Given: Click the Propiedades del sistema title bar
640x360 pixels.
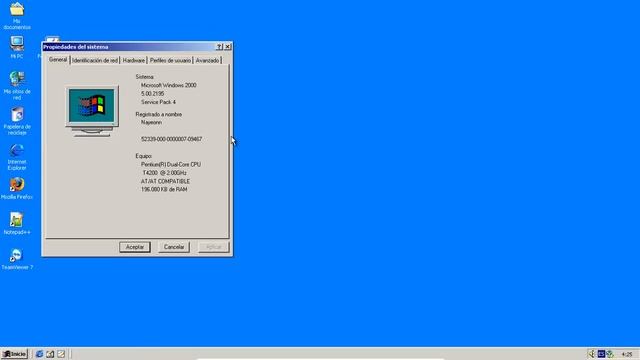Looking at the screenshot, I should click(x=129, y=47).
